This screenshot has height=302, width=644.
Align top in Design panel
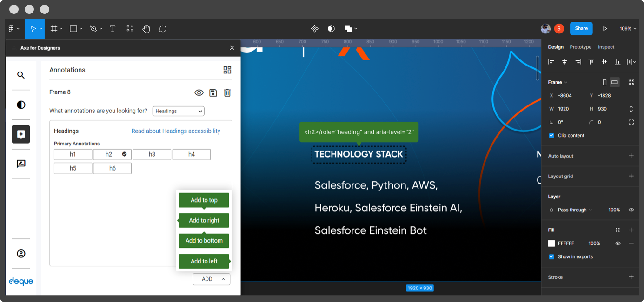click(591, 62)
